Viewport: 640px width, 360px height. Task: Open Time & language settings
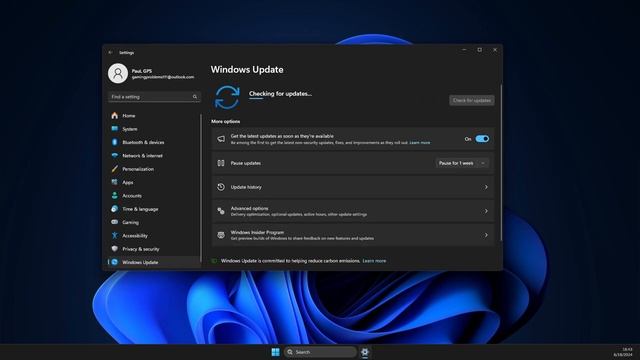[154, 209]
